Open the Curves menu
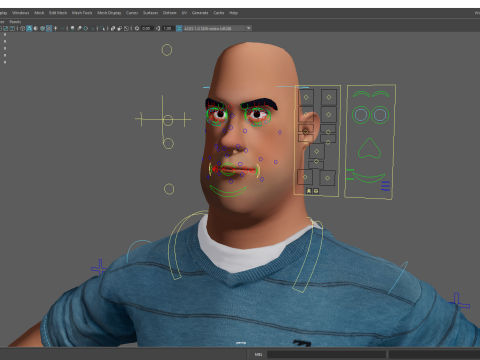The height and width of the screenshot is (360, 480). click(x=132, y=13)
